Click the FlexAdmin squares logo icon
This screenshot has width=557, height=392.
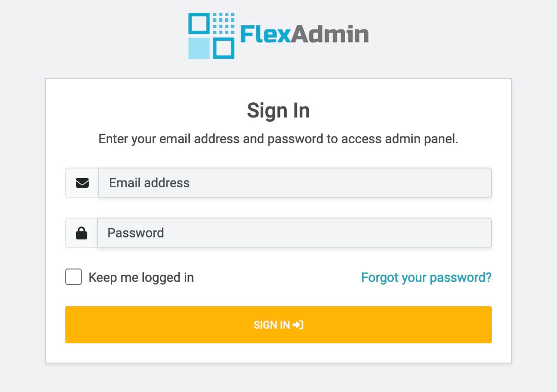[x=211, y=36]
